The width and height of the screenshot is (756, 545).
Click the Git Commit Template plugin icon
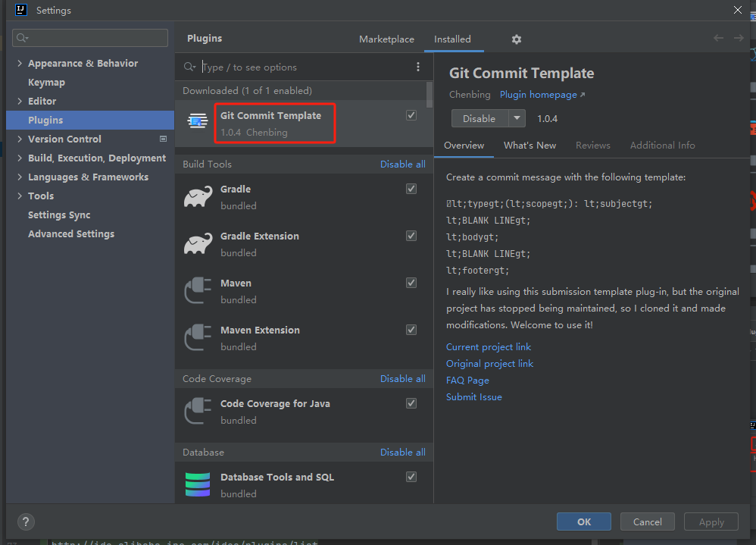click(x=198, y=121)
